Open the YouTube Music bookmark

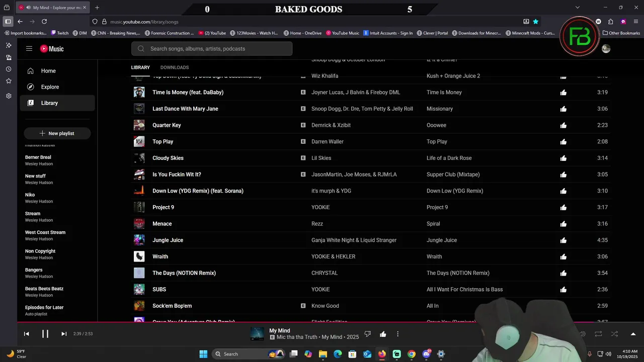[x=343, y=33]
